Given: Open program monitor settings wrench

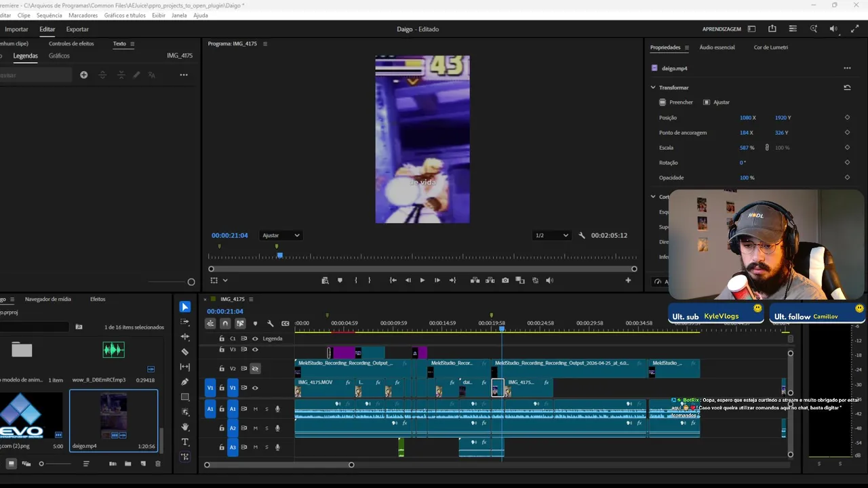Looking at the screenshot, I should pyautogui.click(x=582, y=235).
